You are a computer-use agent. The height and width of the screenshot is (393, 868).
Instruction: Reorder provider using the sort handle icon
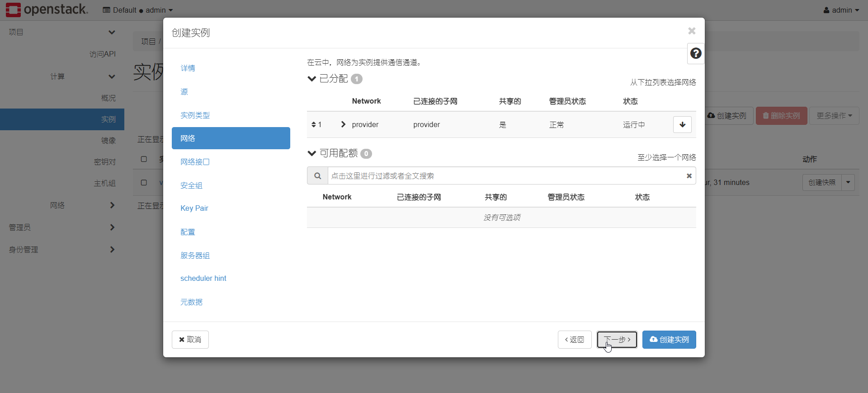pyautogui.click(x=314, y=124)
